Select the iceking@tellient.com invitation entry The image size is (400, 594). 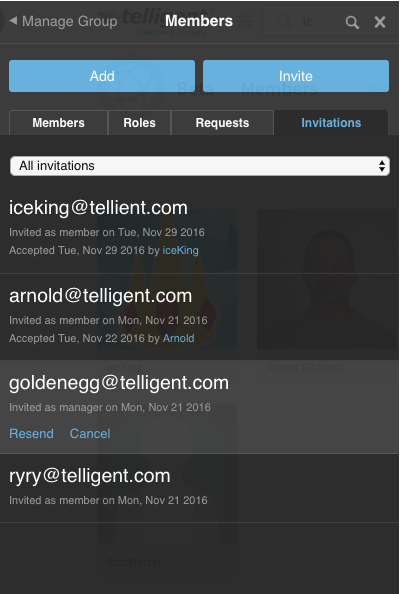click(x=199, y=228)
